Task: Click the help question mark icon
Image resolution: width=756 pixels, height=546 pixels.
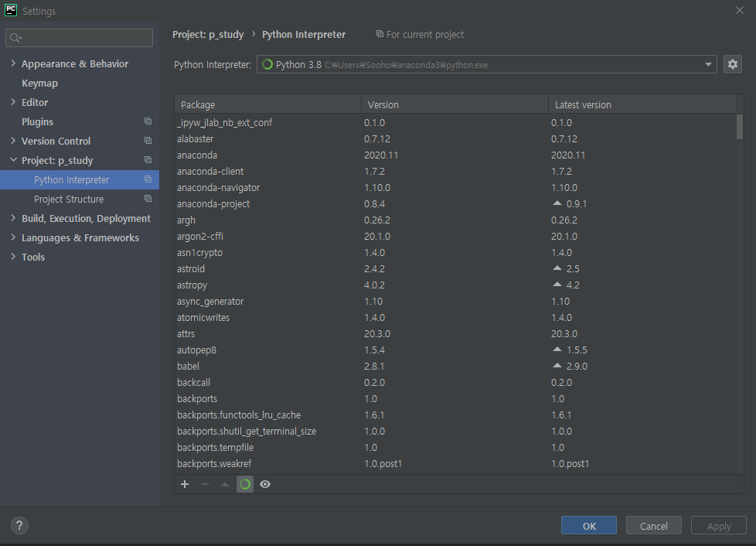Action: pos(19,525)
